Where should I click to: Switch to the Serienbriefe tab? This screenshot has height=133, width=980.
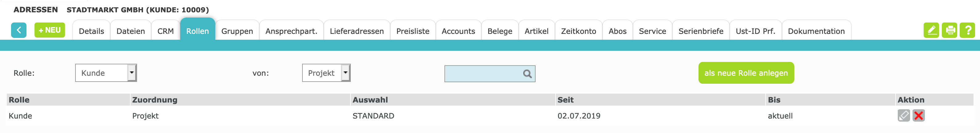pyautogui.click(x=701, y=31)
